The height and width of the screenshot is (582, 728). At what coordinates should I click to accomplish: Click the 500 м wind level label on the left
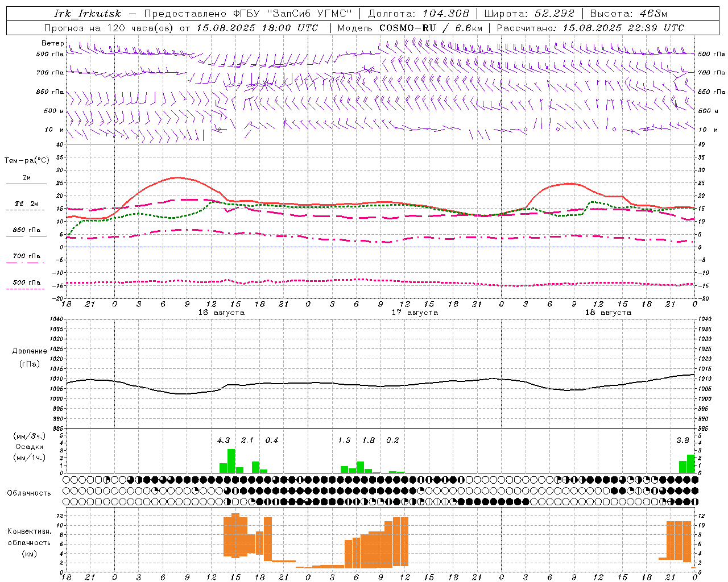[54, 111]
